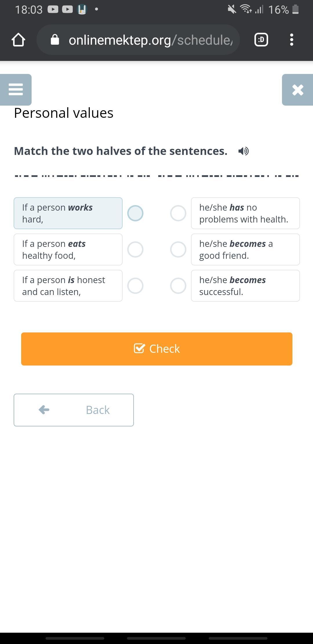
Task: Select radio beside 'becomes successful'
Action: click(178, 286)
